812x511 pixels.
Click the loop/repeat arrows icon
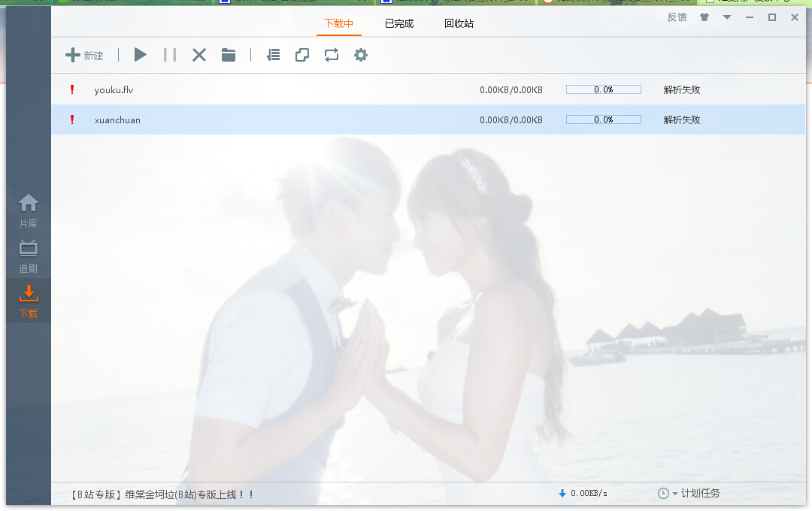[332, 55]
